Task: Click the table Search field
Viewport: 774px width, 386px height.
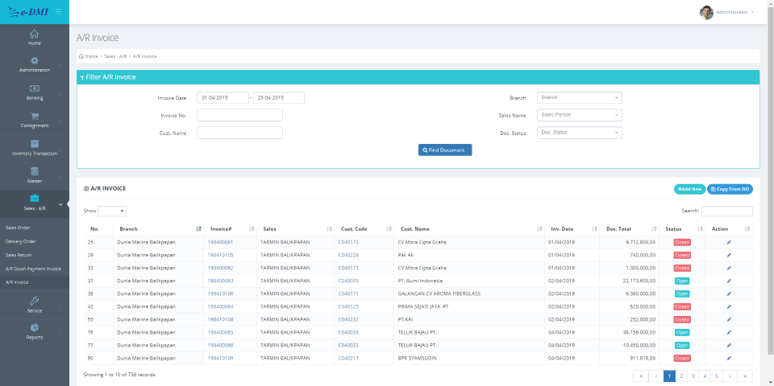Action: click(727, 211)
